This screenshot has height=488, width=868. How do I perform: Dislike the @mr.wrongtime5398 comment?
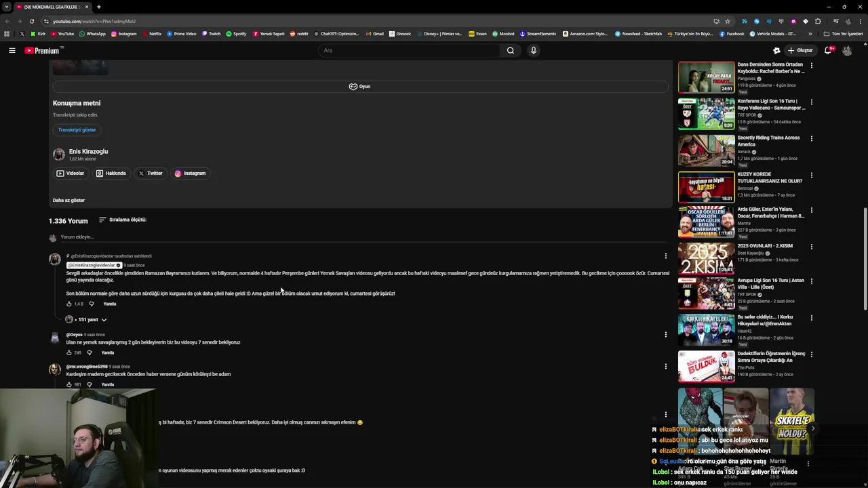click(89, 384)
